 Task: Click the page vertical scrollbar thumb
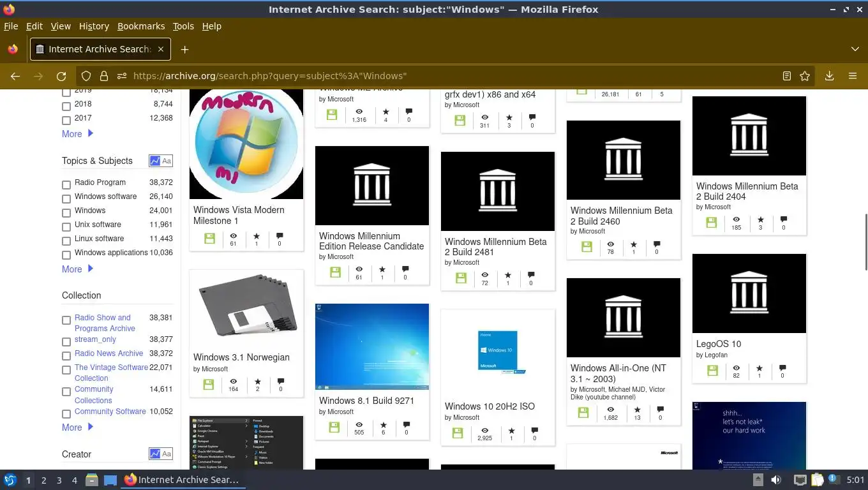[x=865, y=242]
